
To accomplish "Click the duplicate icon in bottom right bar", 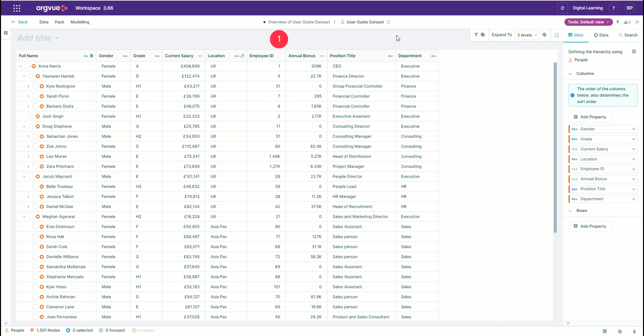I will tap(619, 331).
